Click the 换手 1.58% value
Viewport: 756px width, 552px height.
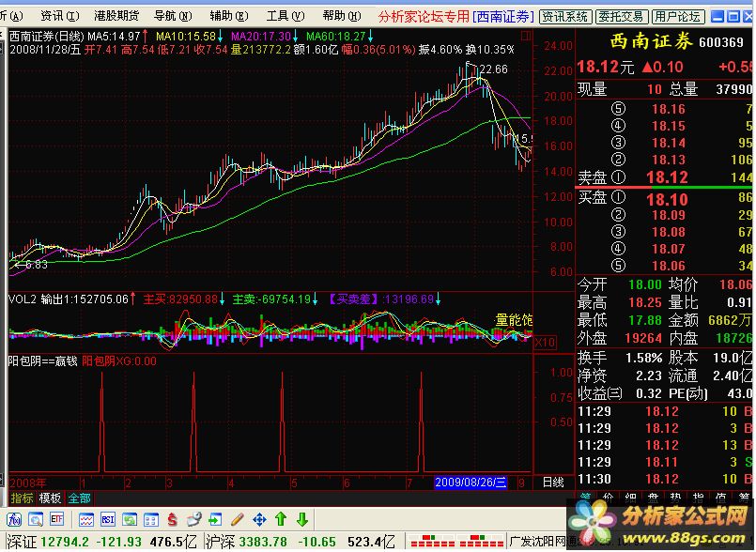[643, 358]
